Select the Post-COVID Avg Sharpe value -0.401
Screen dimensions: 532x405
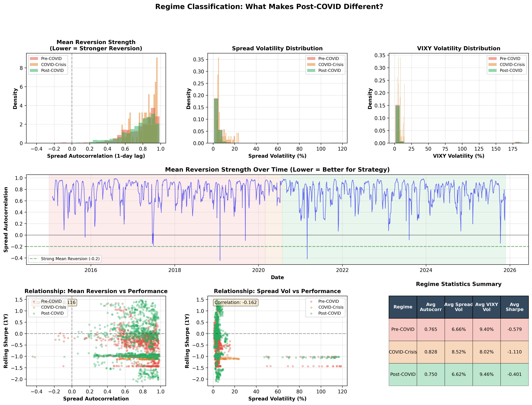[x=514, y=374]
